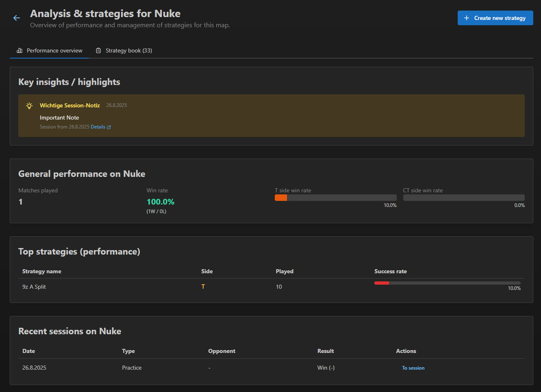Click the T side win rate progress bar
The height and width of the screenshot is (392, 541).
point(335,197)
